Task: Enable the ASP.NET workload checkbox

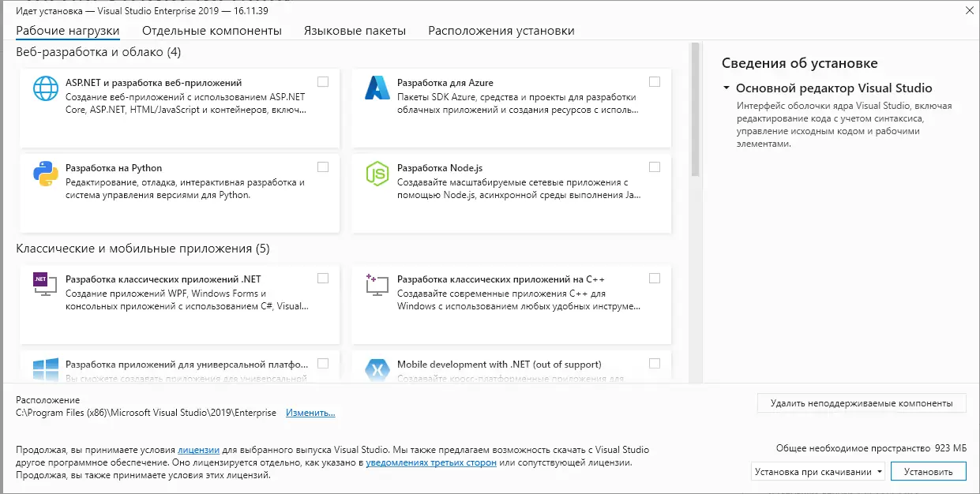Action: tap(324, 80)
